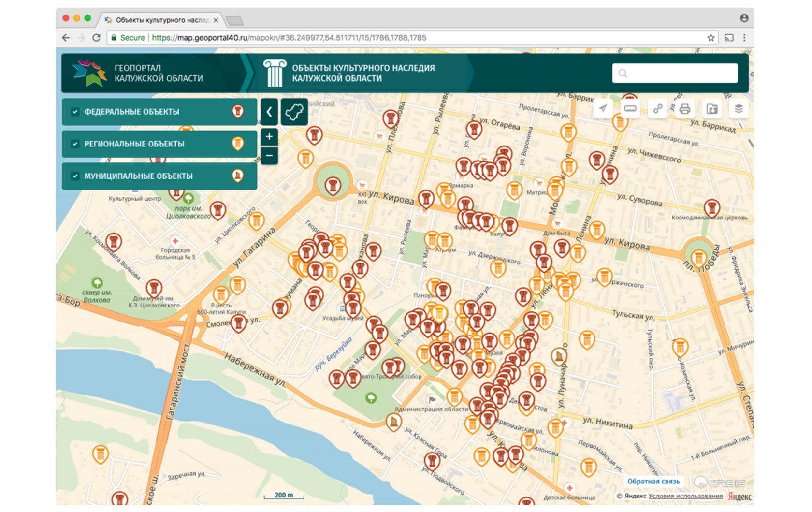Viewport: 812px width, 512px height.
Task: Click the federal objects red legend icon
Action: (237, 111)
